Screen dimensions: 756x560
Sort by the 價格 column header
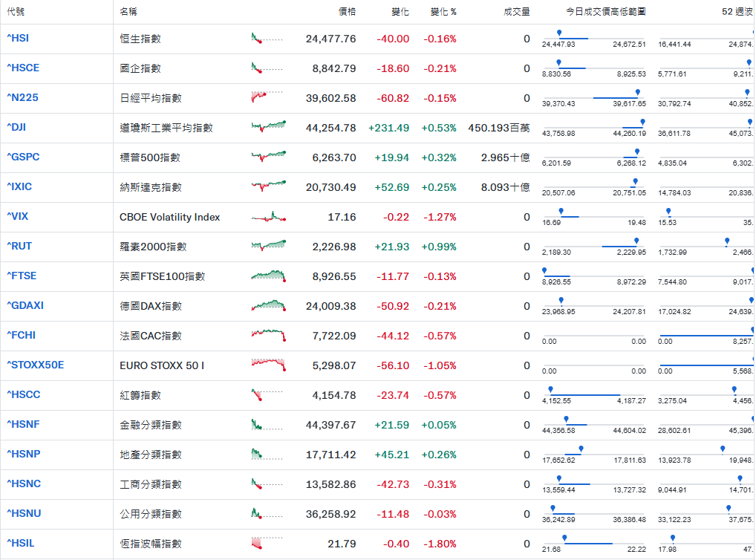(x=347, y=12)
